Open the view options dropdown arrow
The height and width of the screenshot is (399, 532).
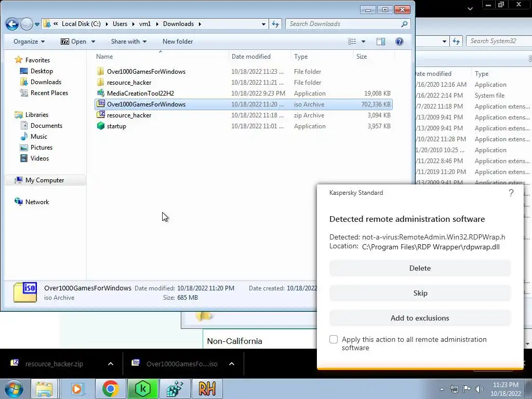click(x=363, y=42)
